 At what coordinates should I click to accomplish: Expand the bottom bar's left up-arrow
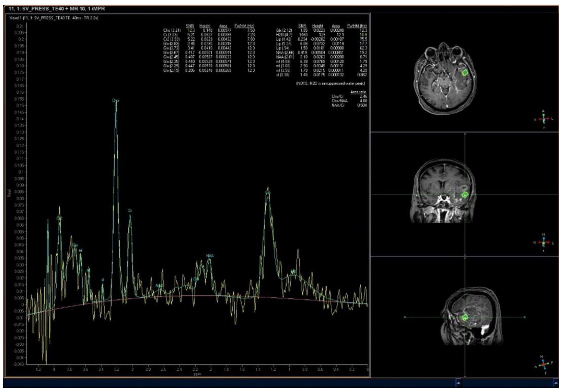point(458,383)
